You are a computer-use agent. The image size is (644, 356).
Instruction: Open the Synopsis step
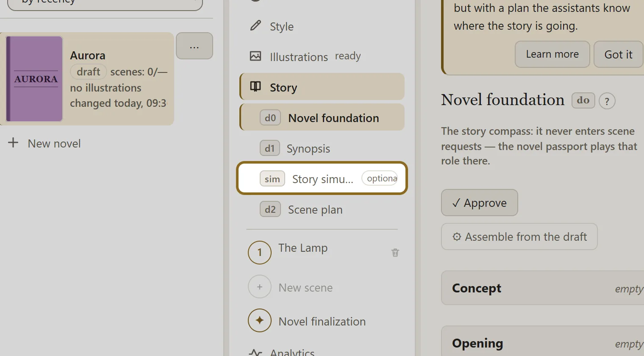coord(322,148)
